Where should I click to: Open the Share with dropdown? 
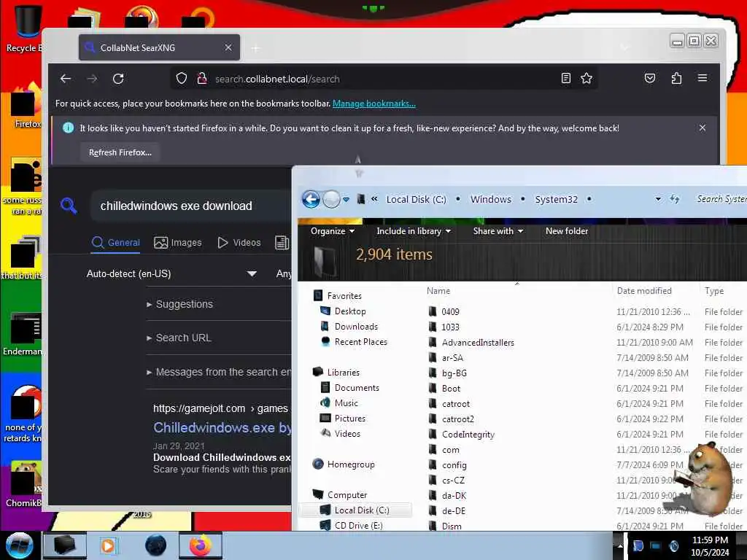pos(498,231)
